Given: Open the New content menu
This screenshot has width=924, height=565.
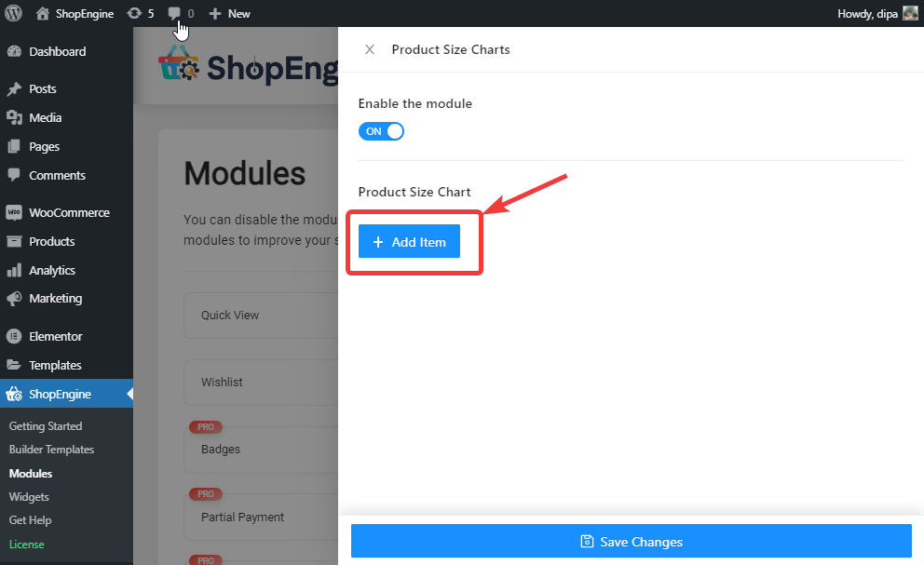Looking at the screenshot, I should tap(229, 14).
